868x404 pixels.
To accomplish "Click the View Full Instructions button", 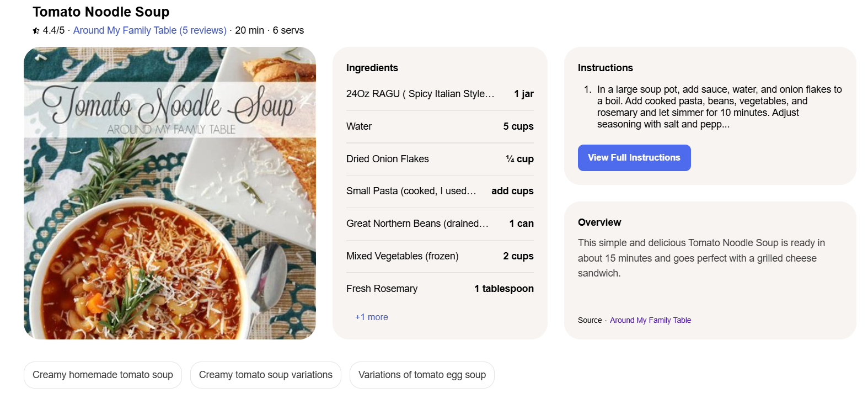I will [x=634, y=158].
